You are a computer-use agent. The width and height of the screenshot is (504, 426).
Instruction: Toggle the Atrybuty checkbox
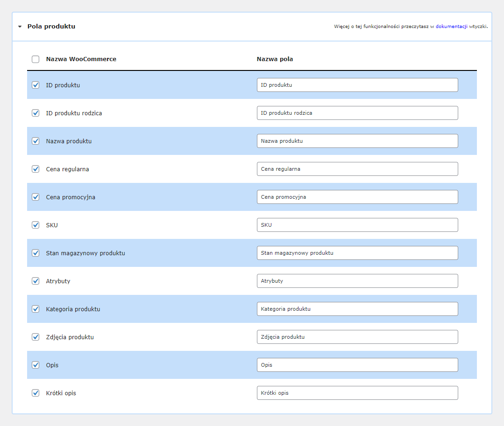35,281
